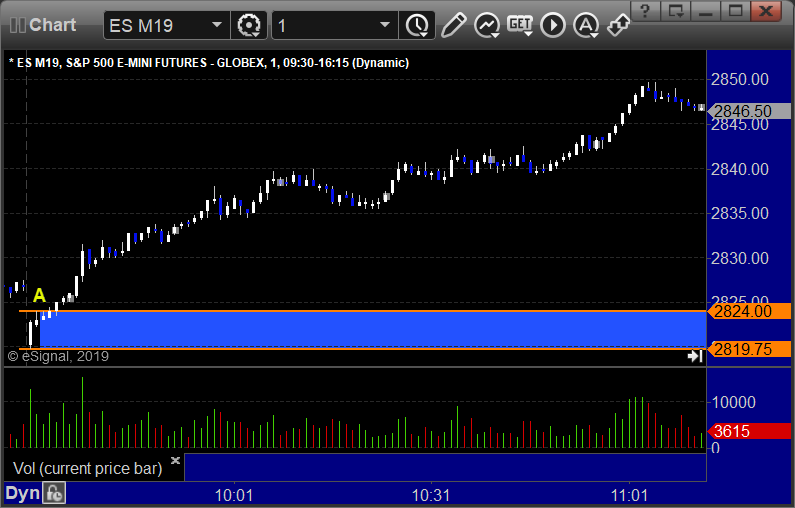
Task: Expand the interval dropdown showing 1
Action: [385, 25]
